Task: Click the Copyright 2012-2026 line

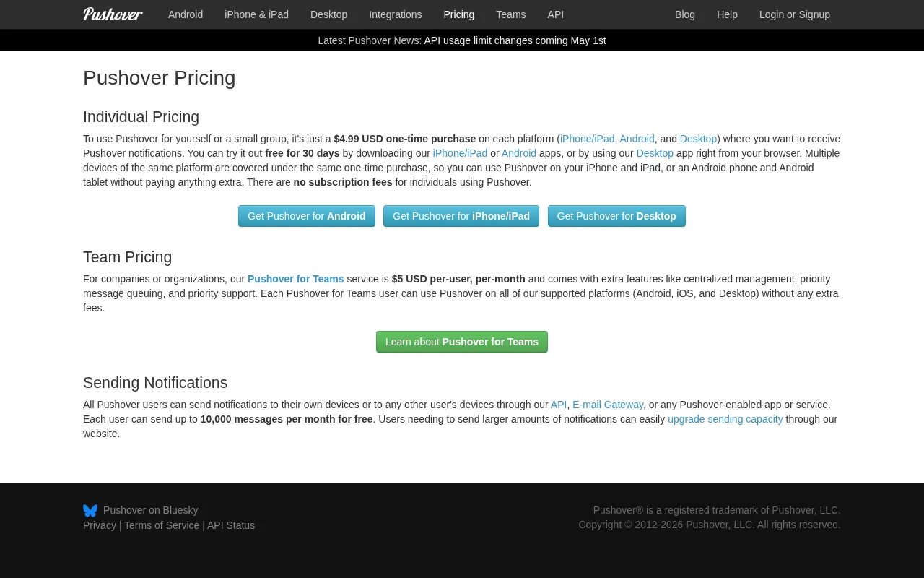Action: click(x=710, y=525)
